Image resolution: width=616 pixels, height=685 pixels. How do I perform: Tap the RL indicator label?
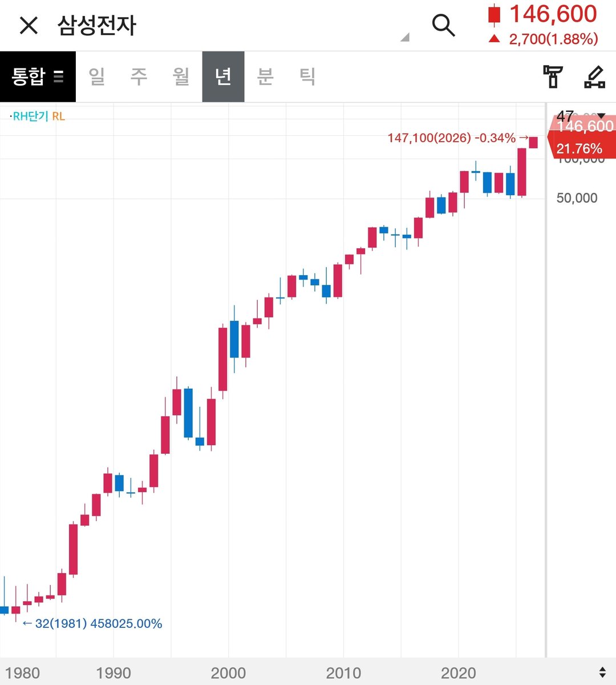click(58, 116)
